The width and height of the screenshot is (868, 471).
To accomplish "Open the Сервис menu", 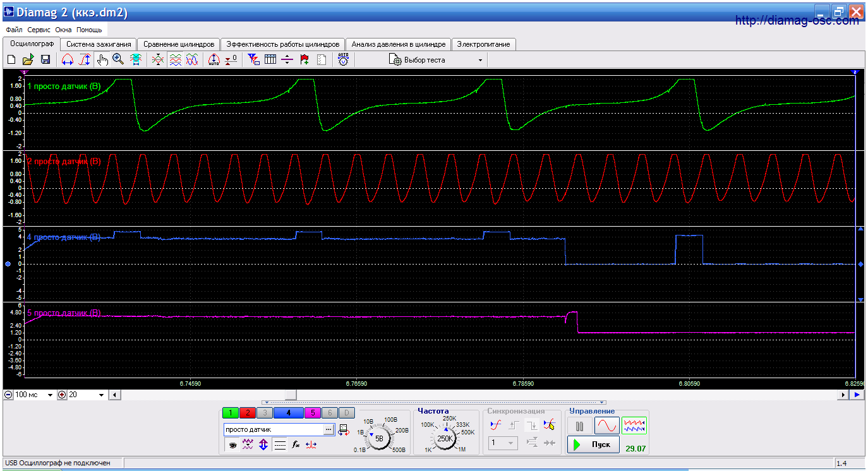I will pyautogui.click(x=39, y=30).
